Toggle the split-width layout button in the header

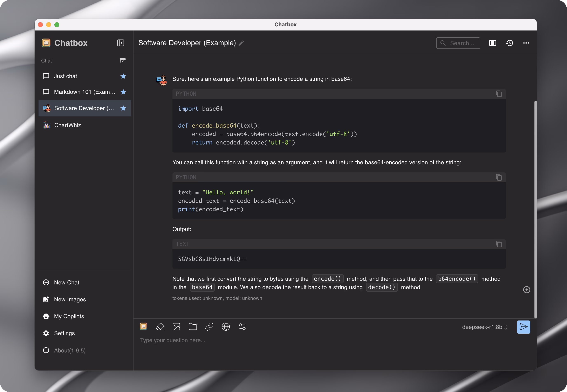(493, 43)
